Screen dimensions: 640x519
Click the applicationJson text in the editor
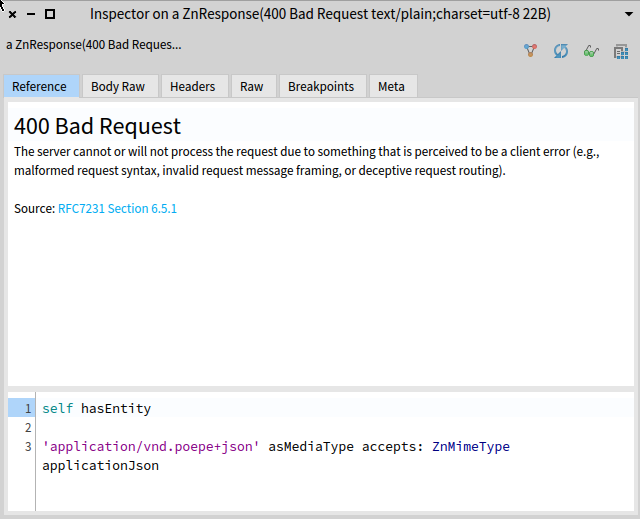(100, 466)
